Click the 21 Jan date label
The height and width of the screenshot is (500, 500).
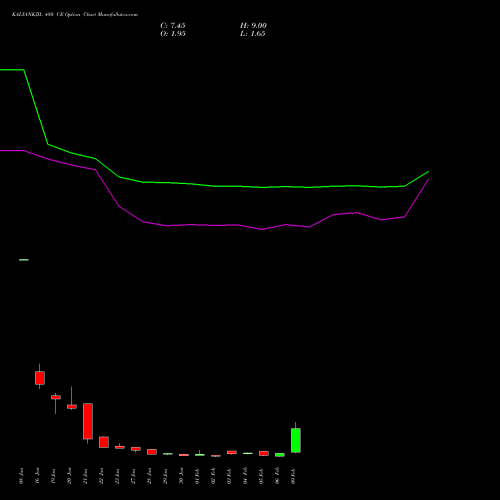click(85, 476)
